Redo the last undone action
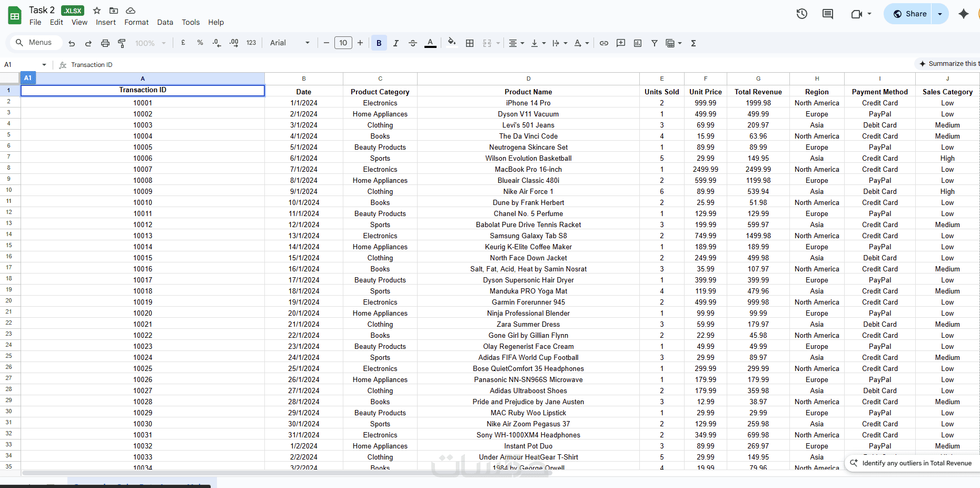980x488 pixels. point(88,43)
